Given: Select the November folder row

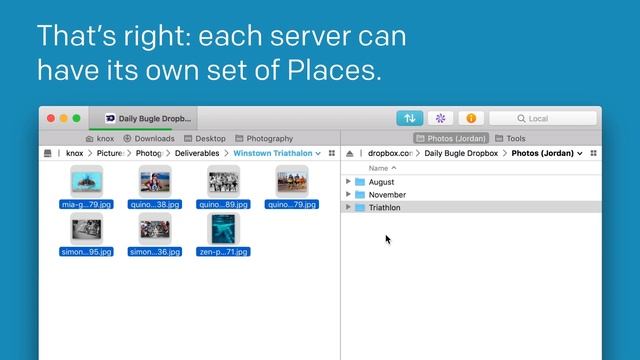Looking at the screenshot, I should (471, 195).
